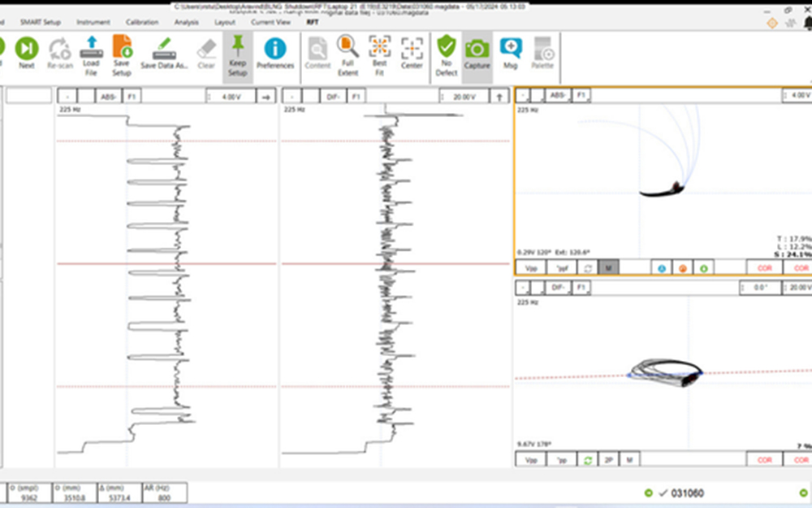Screen dimensions: 812x508
Task: Toggle the Keep Setup pin
Action: (237, 49)
